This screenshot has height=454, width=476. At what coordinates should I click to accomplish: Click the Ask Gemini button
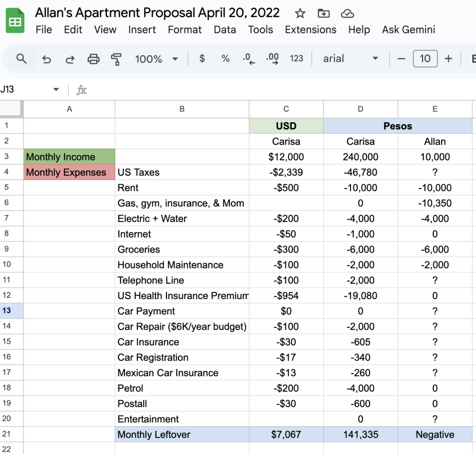(x=409, y=30)
